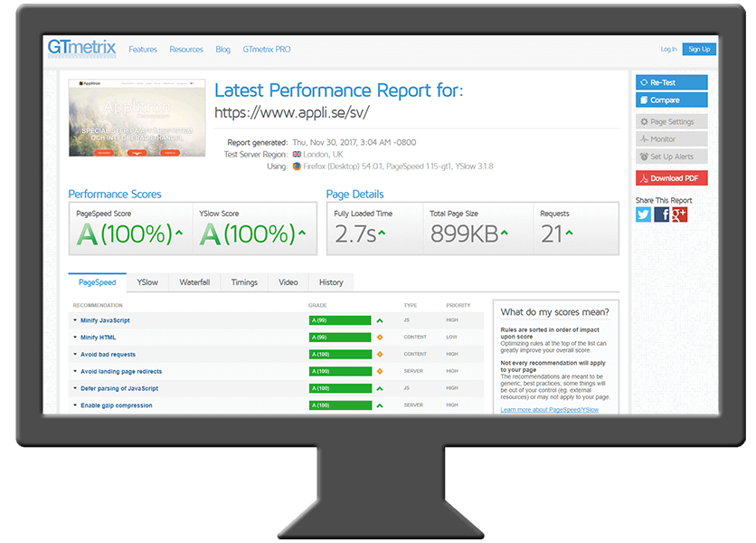This screenshot has height=543, width=756.
Task: Click the 2.7s fully loaded time value
Action: 355,234
